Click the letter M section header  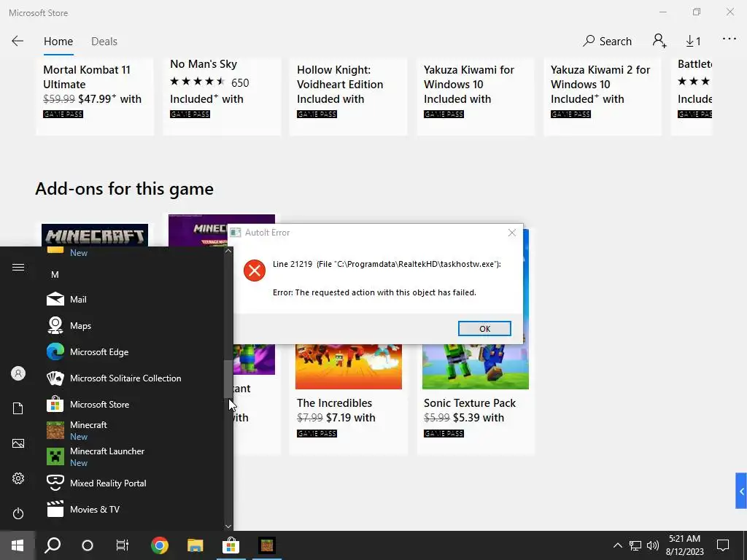coord(55,275)
